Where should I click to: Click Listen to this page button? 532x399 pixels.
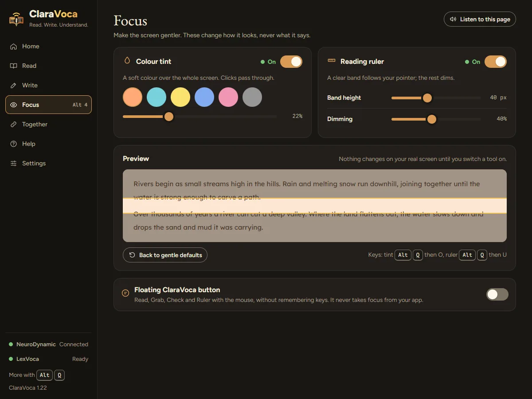(x=480, y=19)
